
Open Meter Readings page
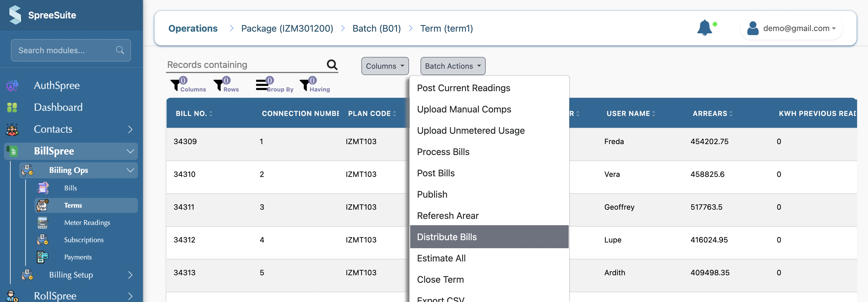[87, 223]
